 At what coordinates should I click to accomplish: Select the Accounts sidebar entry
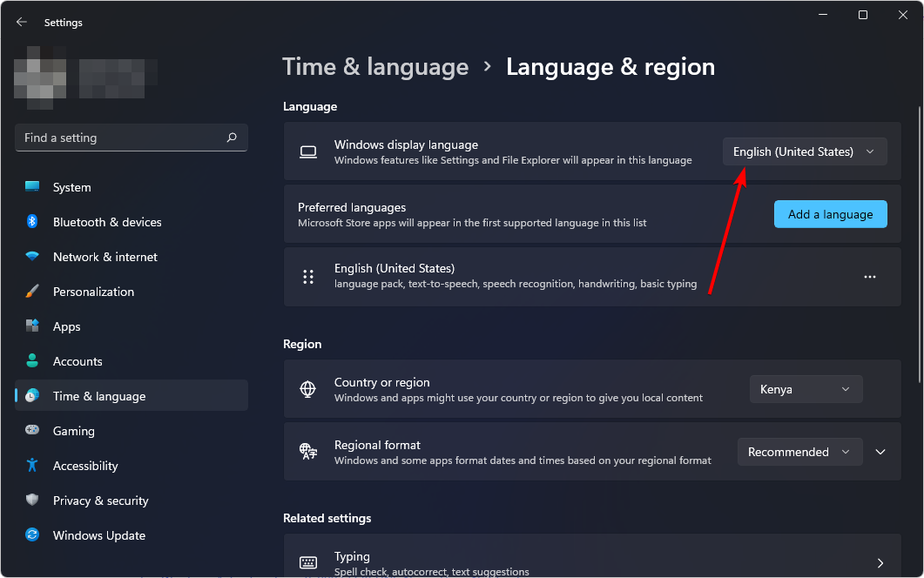pos(78,360)
